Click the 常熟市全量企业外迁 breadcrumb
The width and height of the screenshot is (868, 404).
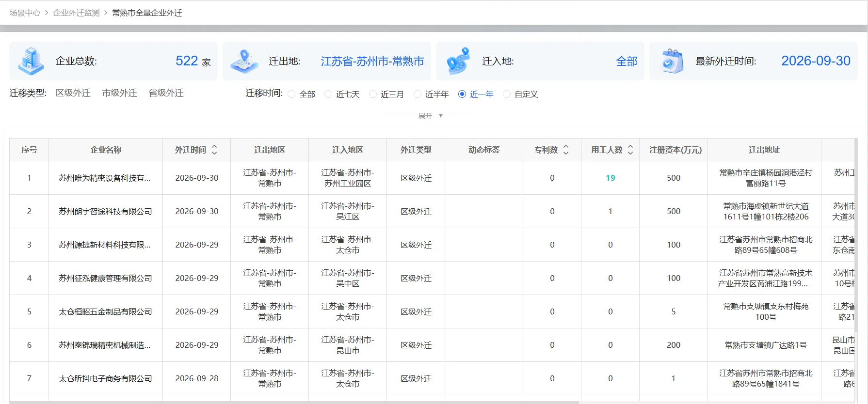click(147, 13)
